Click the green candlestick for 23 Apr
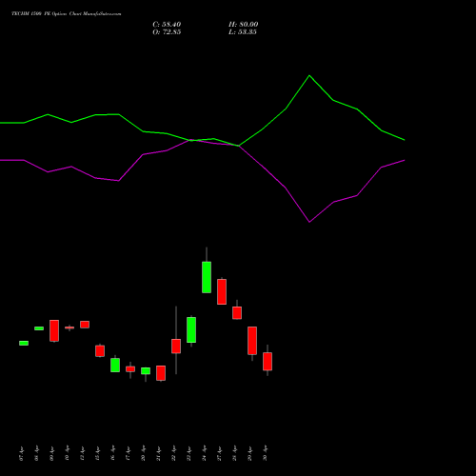This screenshot has height=476, width=476. 191,329
